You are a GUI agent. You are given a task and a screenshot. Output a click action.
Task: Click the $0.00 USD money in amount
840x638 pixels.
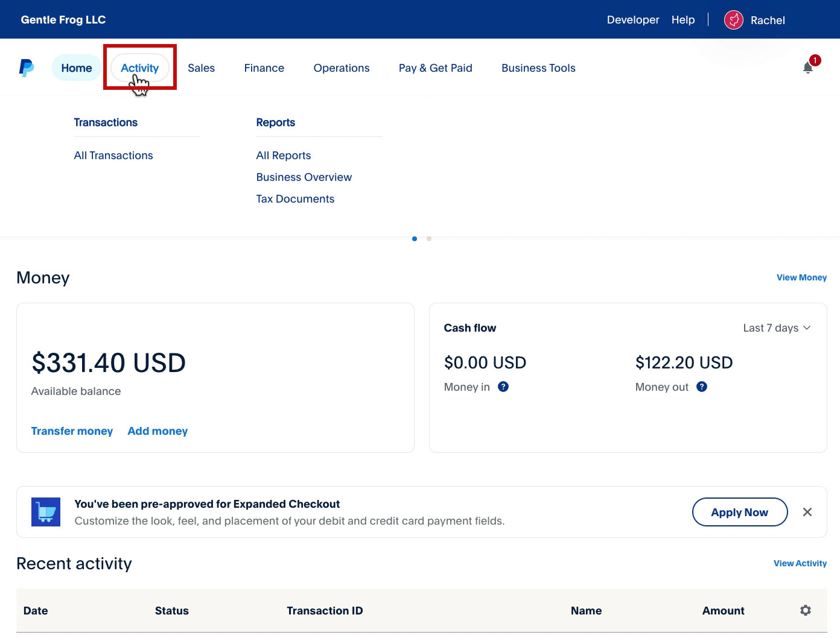point(485,362)
